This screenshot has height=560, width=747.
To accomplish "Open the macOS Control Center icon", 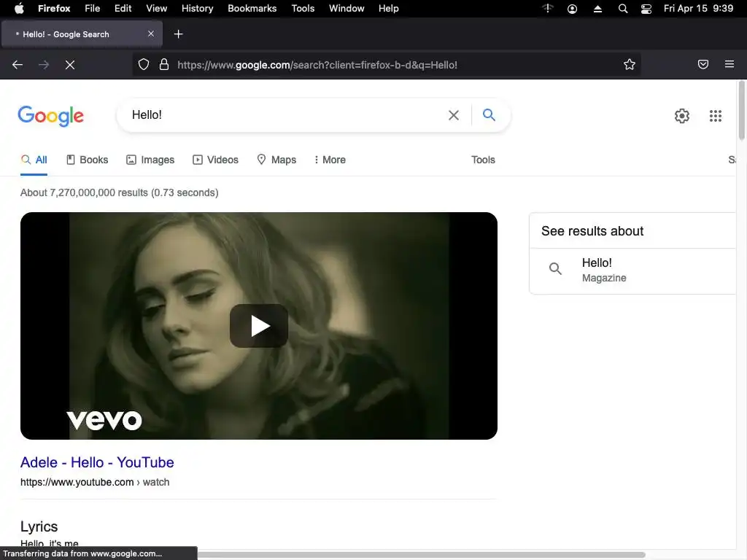I will pos(646,9).
